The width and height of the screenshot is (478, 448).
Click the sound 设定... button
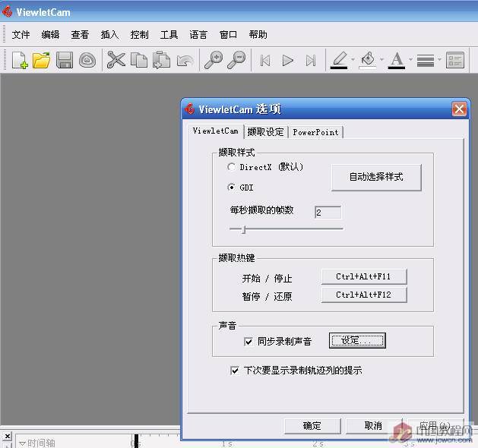357,340
